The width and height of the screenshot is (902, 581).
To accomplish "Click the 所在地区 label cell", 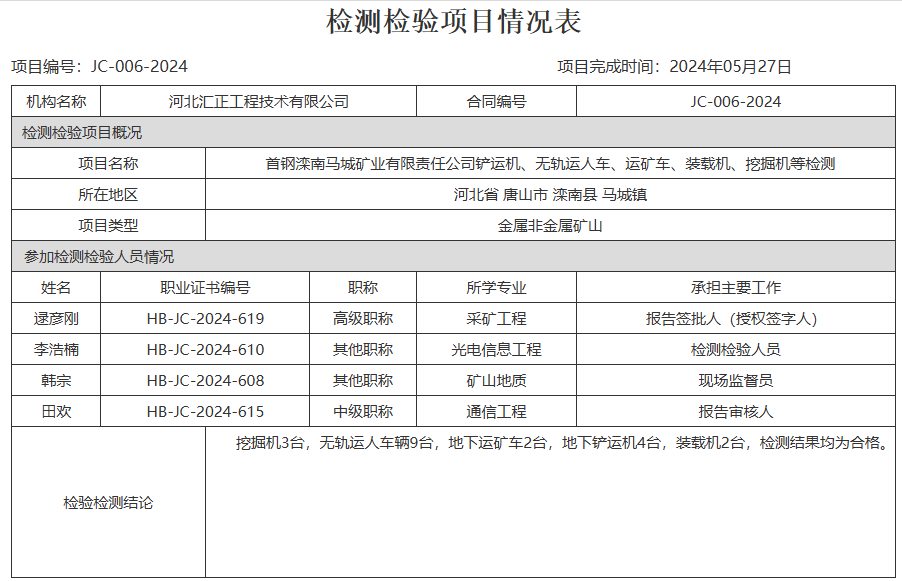I will 108,195.
